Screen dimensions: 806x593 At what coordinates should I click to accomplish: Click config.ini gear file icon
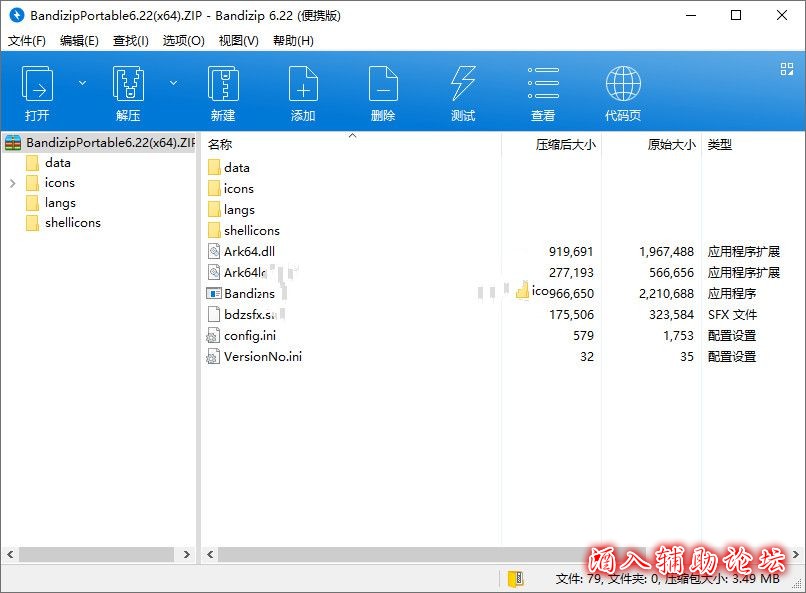213,336
